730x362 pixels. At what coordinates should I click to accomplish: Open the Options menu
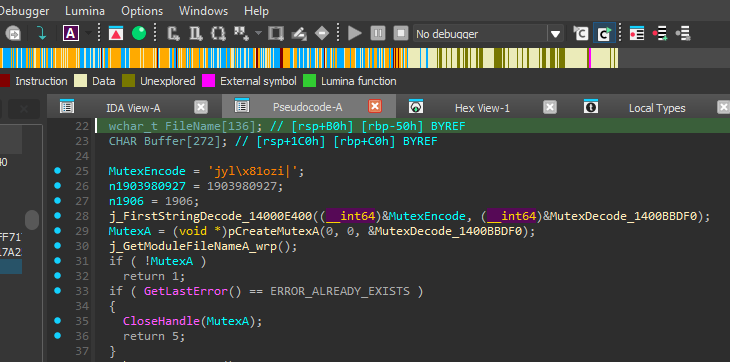point(142,11)
